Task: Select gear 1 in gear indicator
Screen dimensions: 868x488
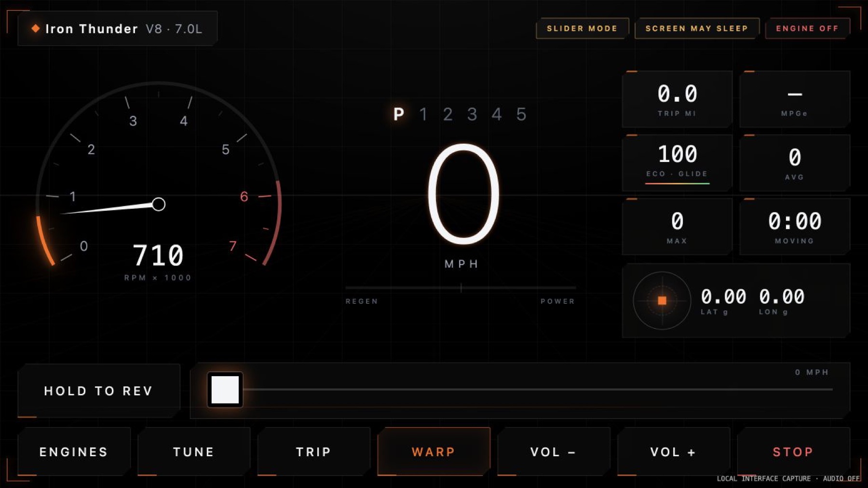Action: (x=423, y=114)
